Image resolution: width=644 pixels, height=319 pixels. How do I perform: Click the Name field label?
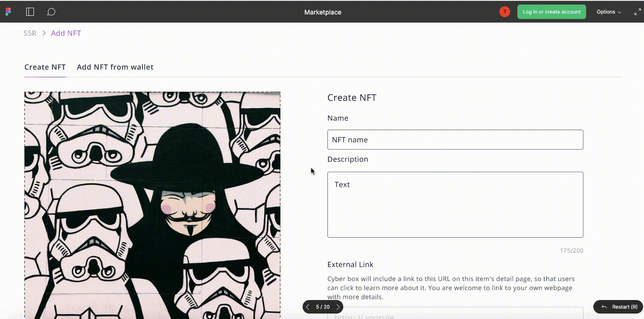338,118
